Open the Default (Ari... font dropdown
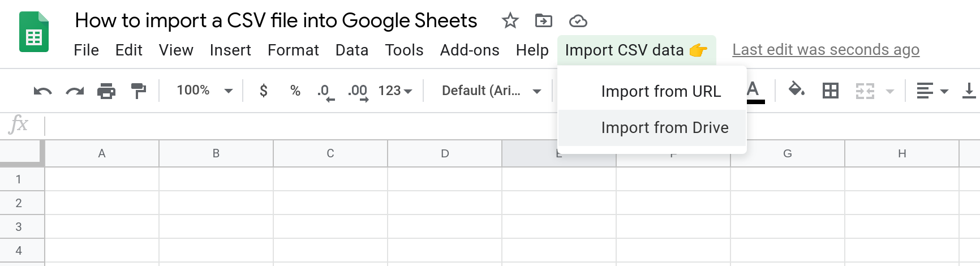Screen dimensions: 980x266 click(491, 91)
